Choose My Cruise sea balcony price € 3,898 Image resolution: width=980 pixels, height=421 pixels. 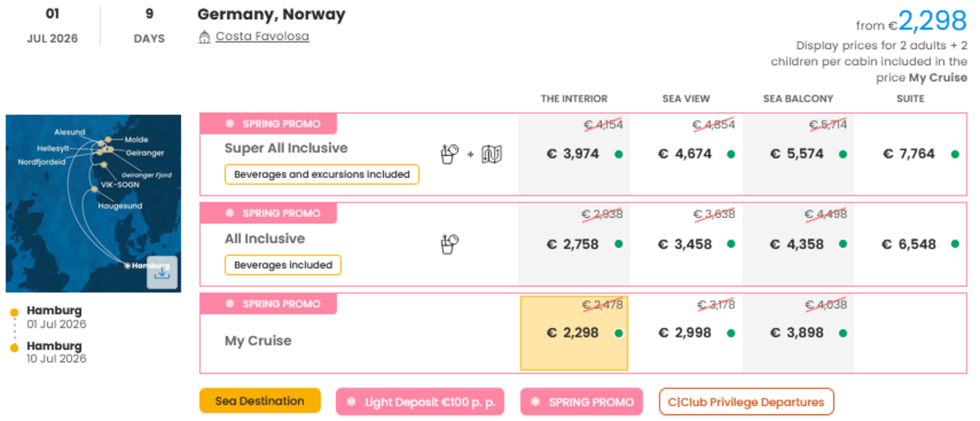point(797,333)
